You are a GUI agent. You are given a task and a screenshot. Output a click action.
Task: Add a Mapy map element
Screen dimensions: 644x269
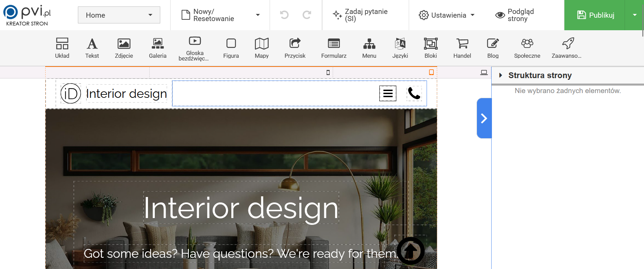[262, 48]
